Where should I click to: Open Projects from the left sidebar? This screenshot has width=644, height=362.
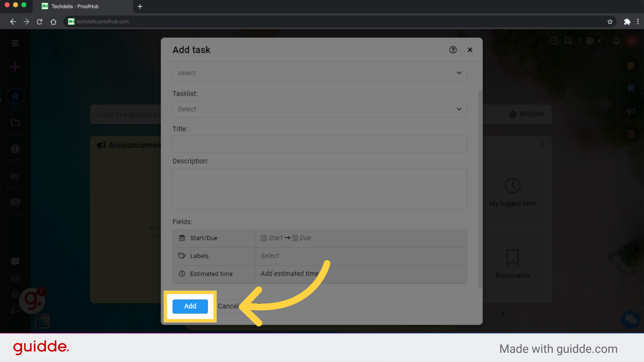coord(15,123)
